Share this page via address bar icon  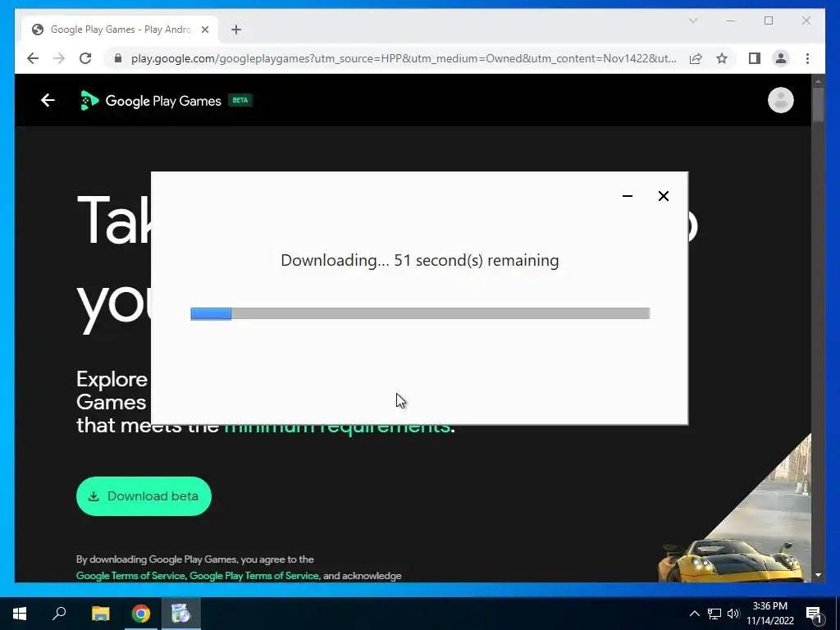[x=696, y=58]
